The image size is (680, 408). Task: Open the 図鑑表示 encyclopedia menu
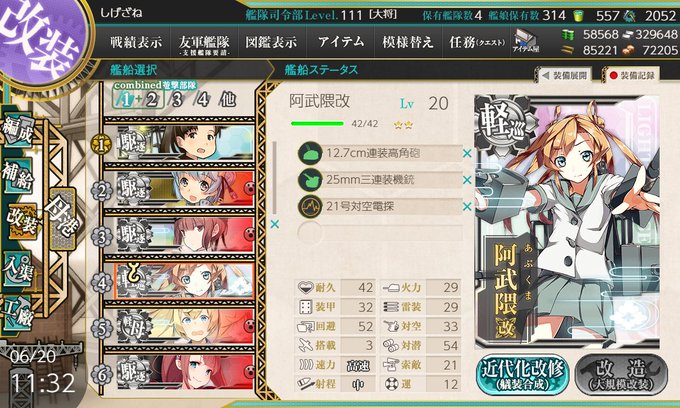(x=271, y=42)
